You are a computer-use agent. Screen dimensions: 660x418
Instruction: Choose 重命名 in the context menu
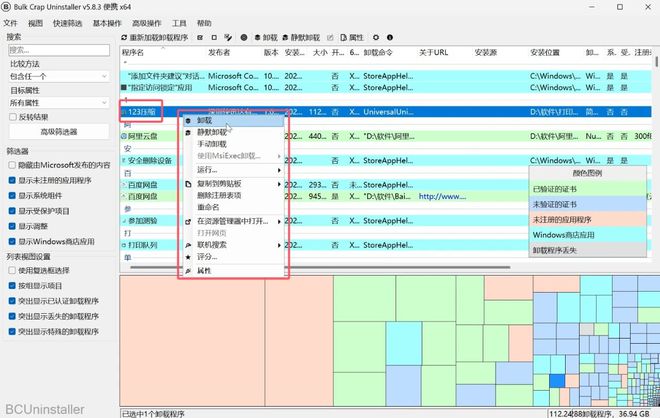coord(234,207)
